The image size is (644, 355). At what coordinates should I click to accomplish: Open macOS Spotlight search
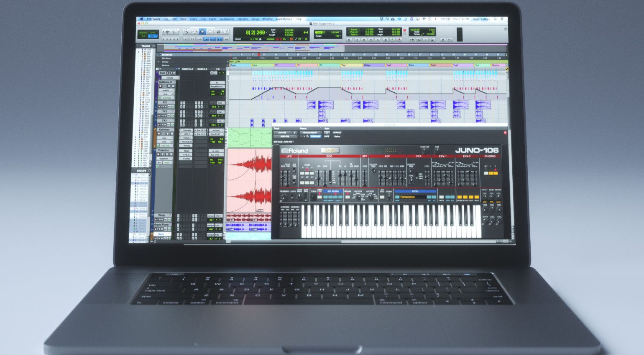(x=495, y=19)
